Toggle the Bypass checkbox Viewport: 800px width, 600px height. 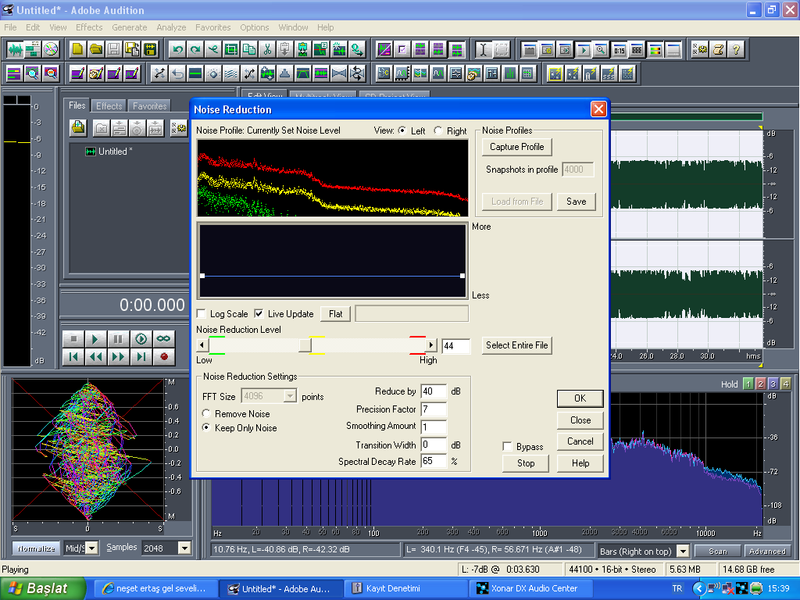click(508, 446)
